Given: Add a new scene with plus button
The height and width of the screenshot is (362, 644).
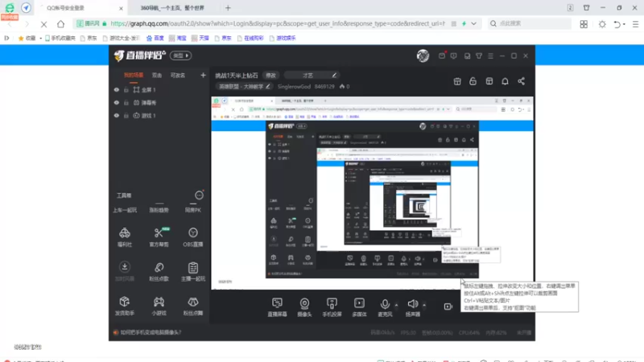Looking at the screenshot, I should coord(203,75).
